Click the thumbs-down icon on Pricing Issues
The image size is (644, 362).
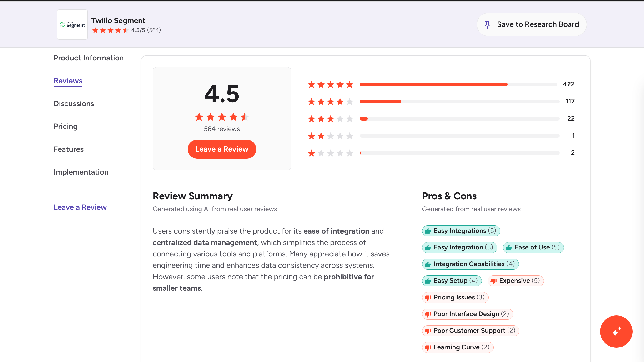[x=428, y=297]
